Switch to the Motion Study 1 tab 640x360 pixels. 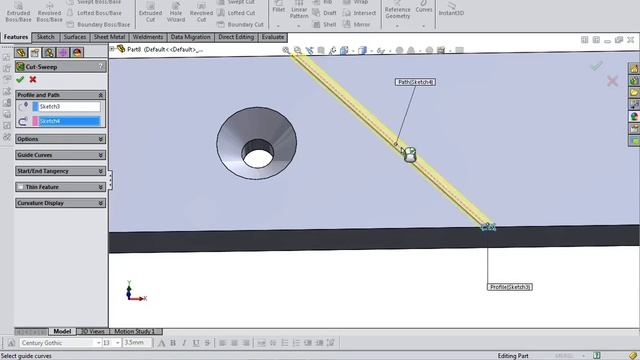(x=134, y=331)
